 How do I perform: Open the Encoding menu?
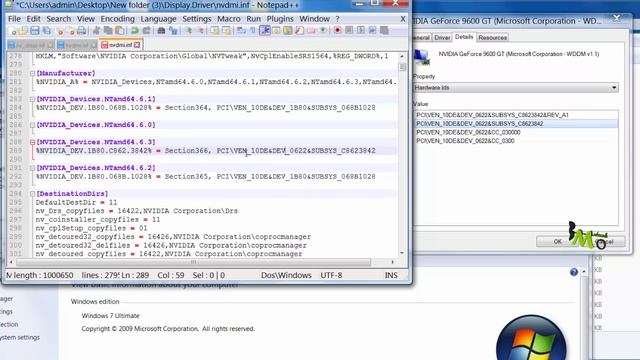[118, 19]
